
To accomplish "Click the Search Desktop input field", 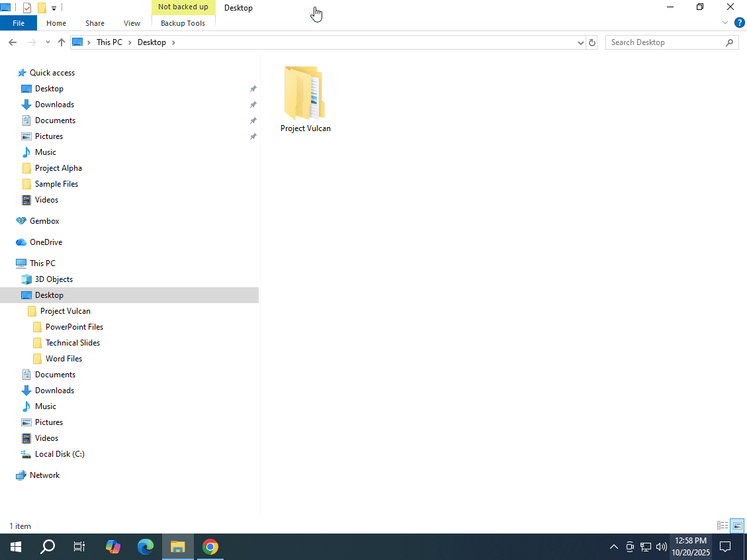I will 665,42.
